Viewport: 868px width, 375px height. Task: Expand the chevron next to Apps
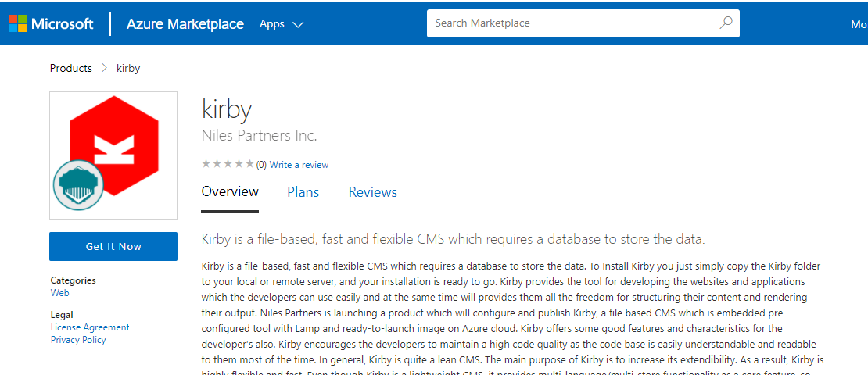298,25
